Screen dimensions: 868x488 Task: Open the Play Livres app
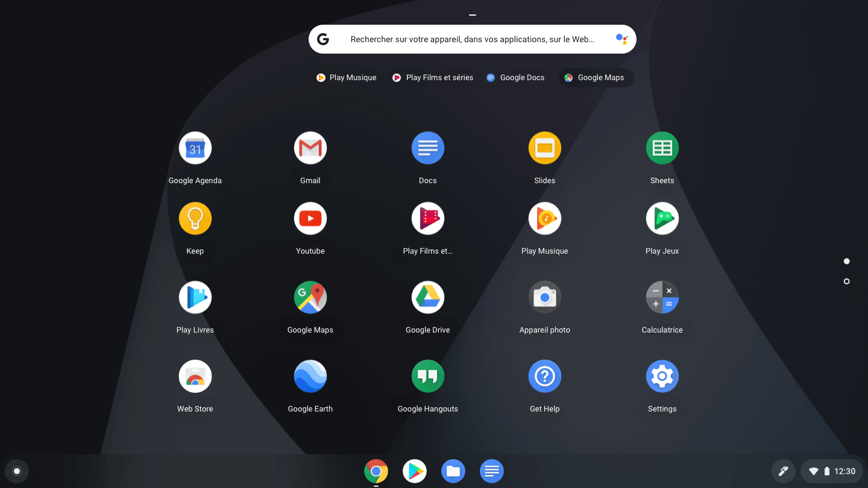click(x=195, y=298)
